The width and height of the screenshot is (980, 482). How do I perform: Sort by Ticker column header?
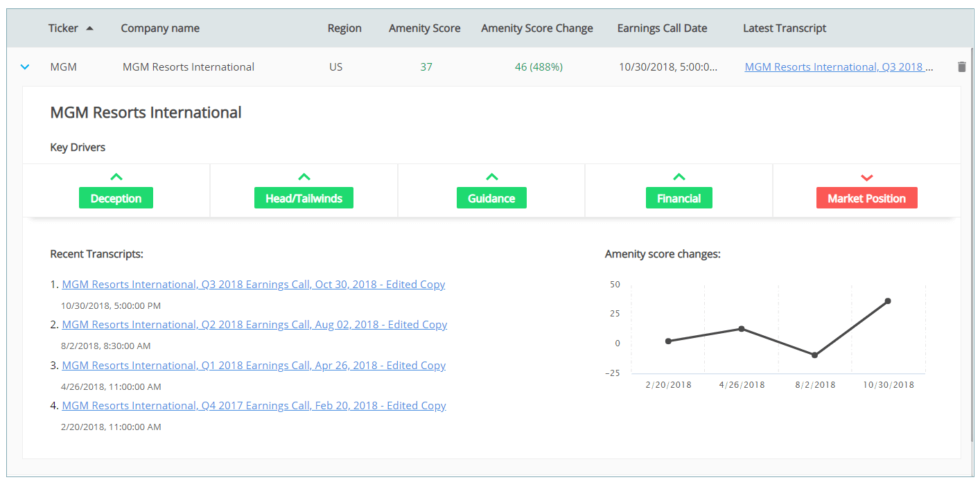pyautogui.click(x=63, y=28)
